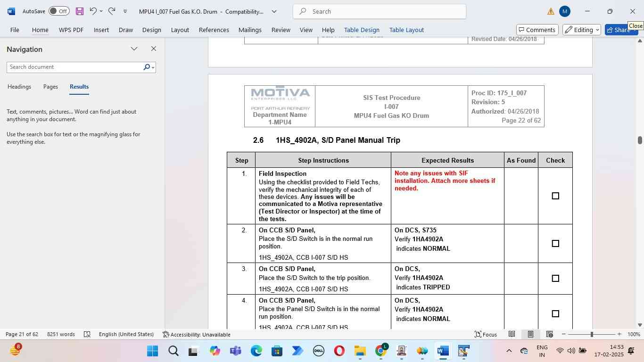
Task: Click the top Search box
Action: (380, 11)
